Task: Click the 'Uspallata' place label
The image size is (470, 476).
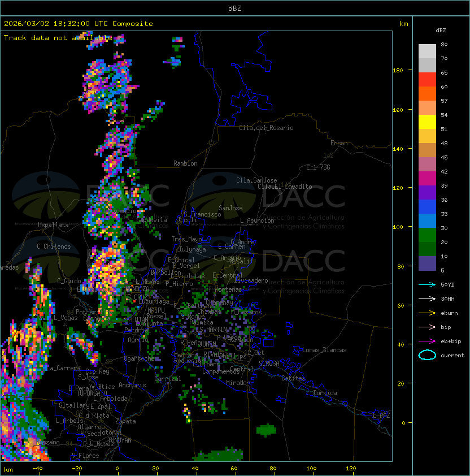Action: click(x=53, y=225)
